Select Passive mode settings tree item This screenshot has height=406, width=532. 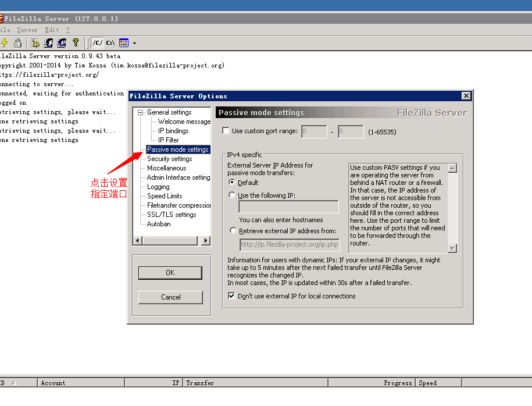click(178, 149)
